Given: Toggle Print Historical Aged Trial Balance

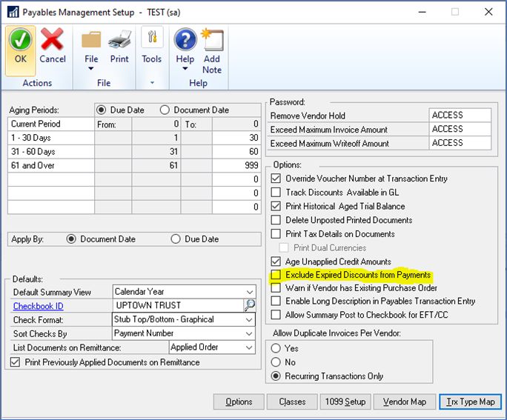Looking at the screenshot, I should pyautogui.click(x=276, y=206).
